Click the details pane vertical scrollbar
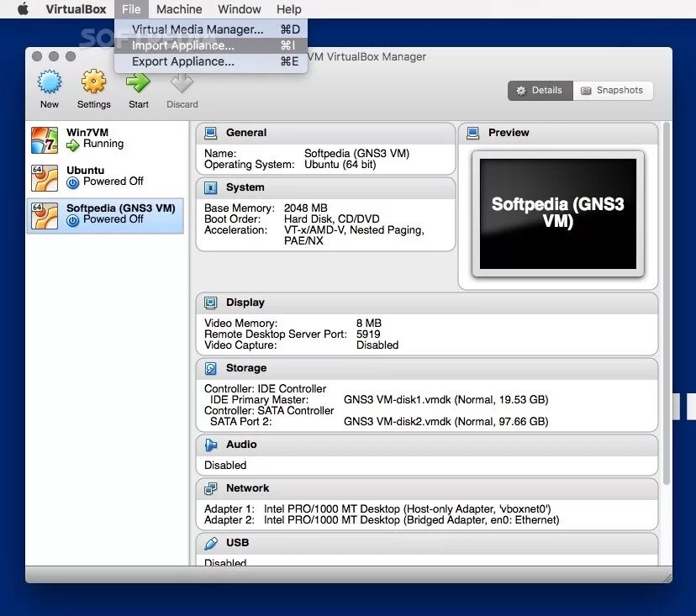Image resolution: width=696 pixels, height=616 pixels. tap(666, 303)
